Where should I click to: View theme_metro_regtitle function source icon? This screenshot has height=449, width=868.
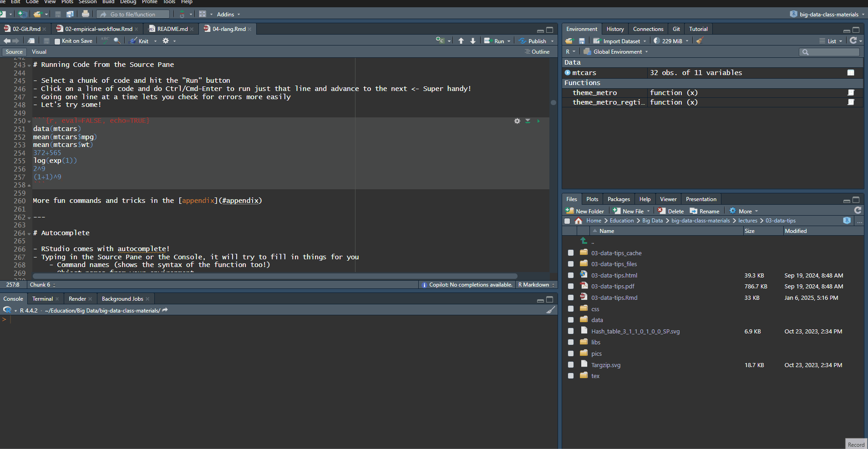(x=851, y=102)
